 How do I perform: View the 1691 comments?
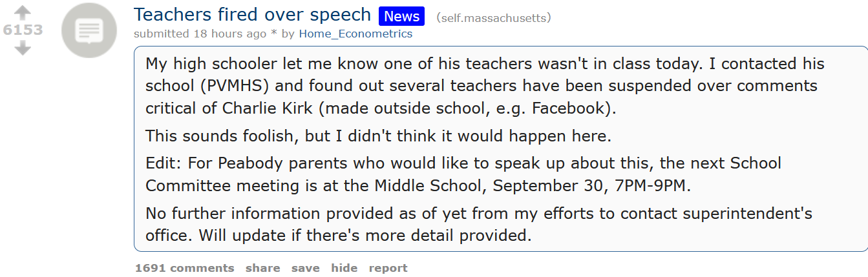click(x=185, y=268)
